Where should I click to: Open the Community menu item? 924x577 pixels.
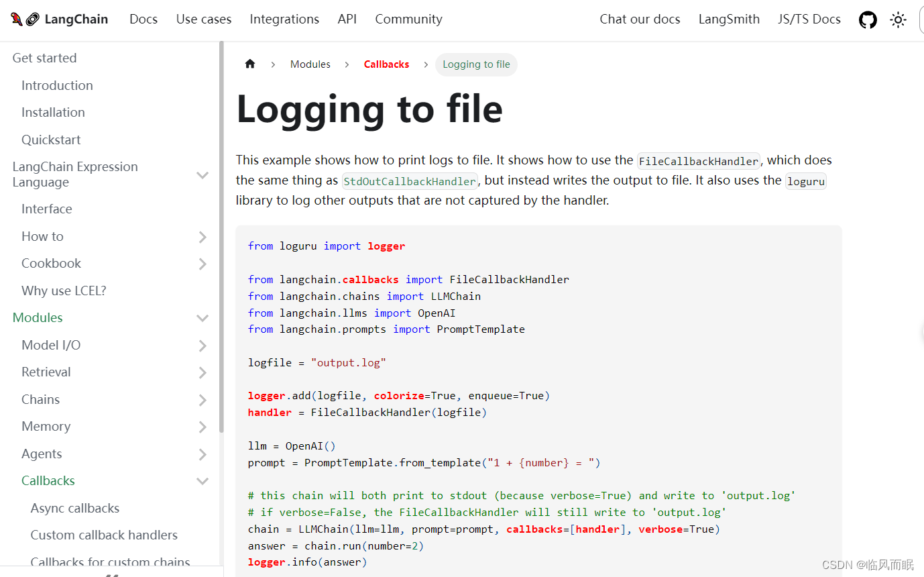coord(408,19)
